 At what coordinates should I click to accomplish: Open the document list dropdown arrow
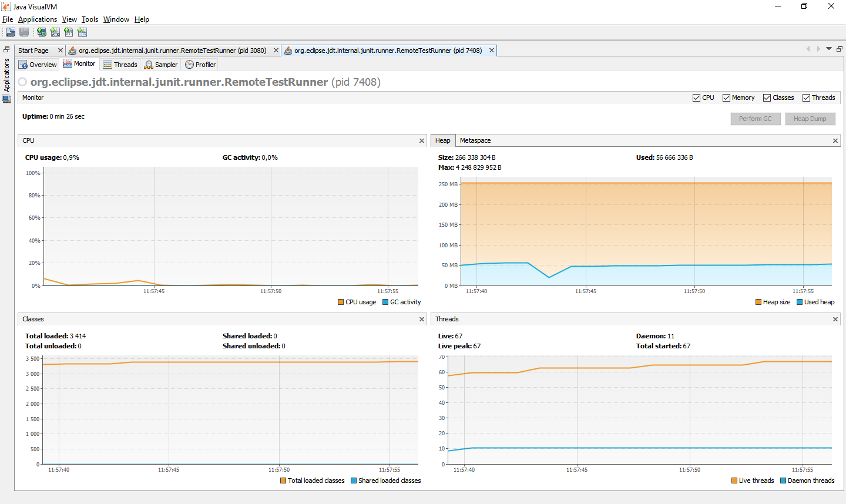[x=829, y=49]
